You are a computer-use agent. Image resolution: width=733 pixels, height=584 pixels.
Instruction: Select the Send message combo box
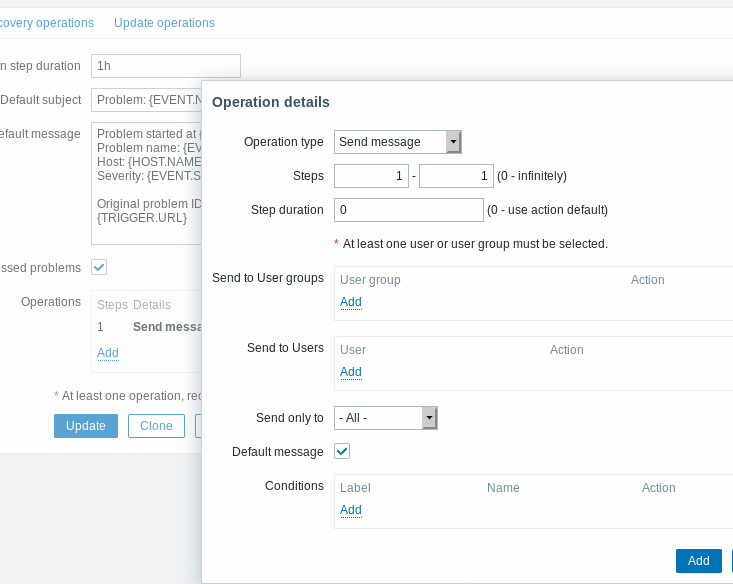(398, 142)
